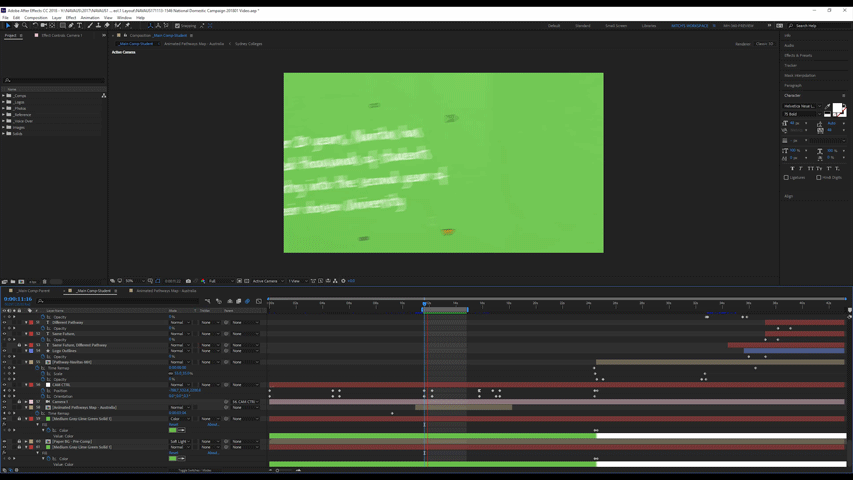Unlock the Camera 1 layer
The width and height of the screenshot is (853, 480).
(19, 402)
